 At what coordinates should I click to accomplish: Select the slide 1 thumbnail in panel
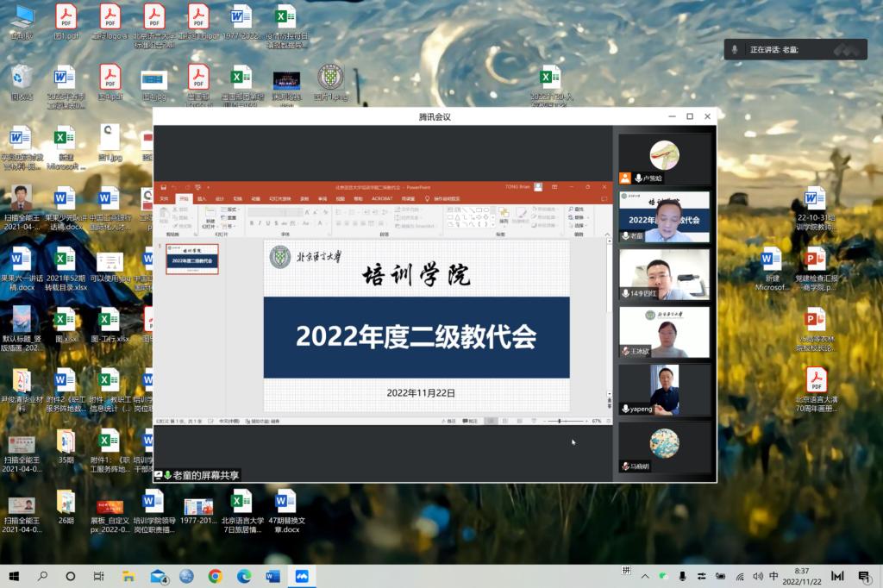pos(192,259)
